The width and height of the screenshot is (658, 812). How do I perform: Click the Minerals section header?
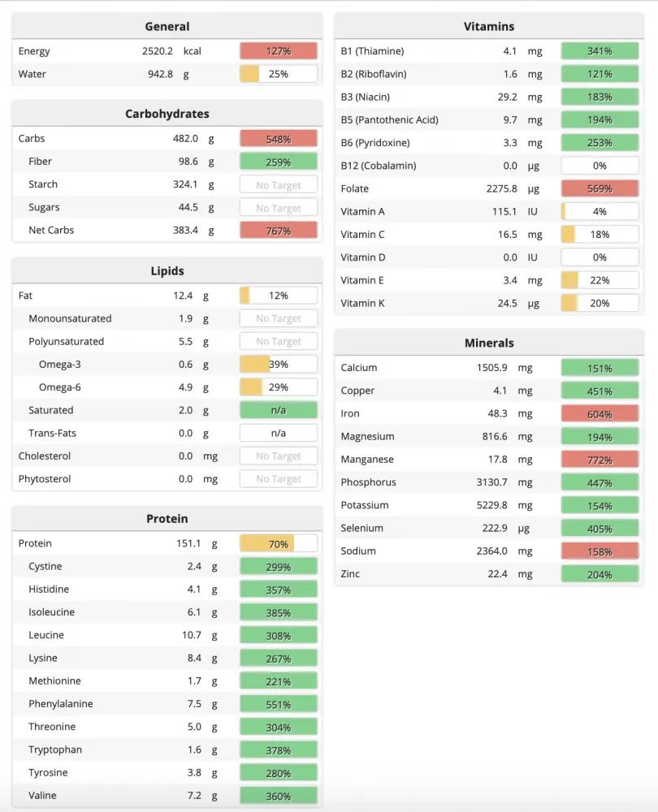489,343
